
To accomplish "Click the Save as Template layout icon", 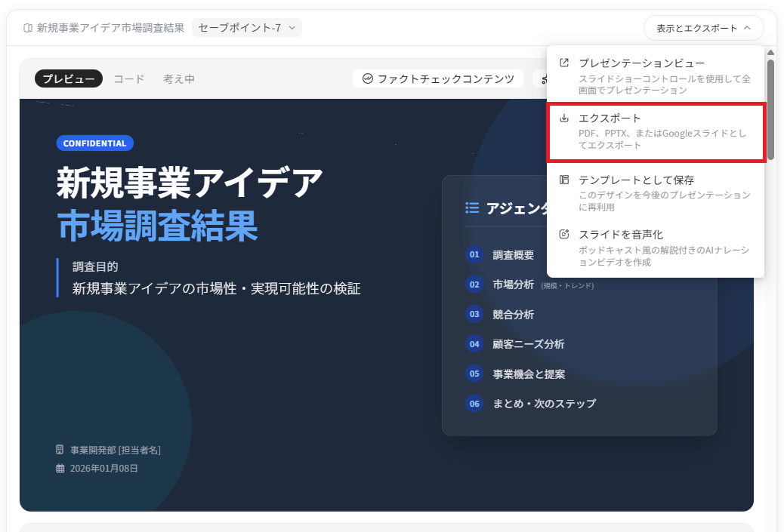I will (563, 180).
